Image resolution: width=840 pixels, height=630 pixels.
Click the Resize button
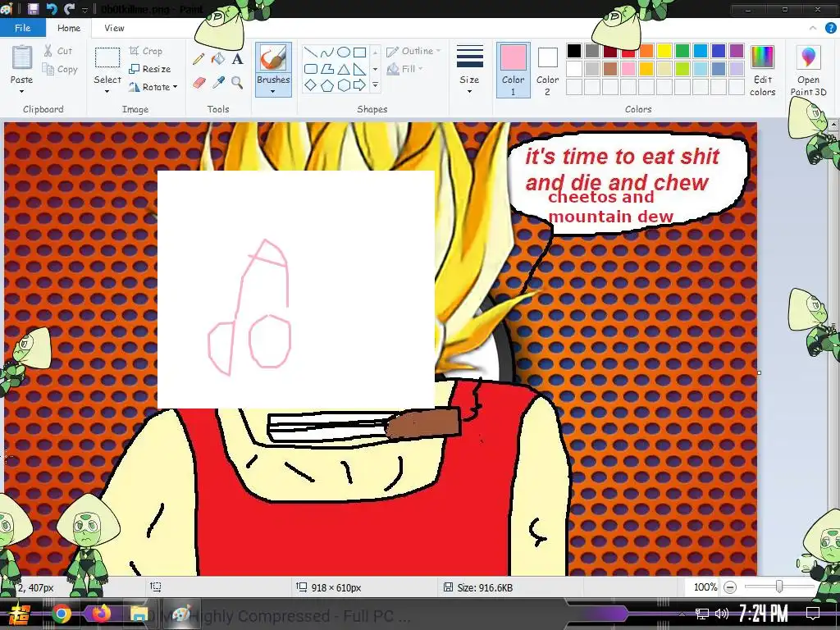click(x=150, y=69)
